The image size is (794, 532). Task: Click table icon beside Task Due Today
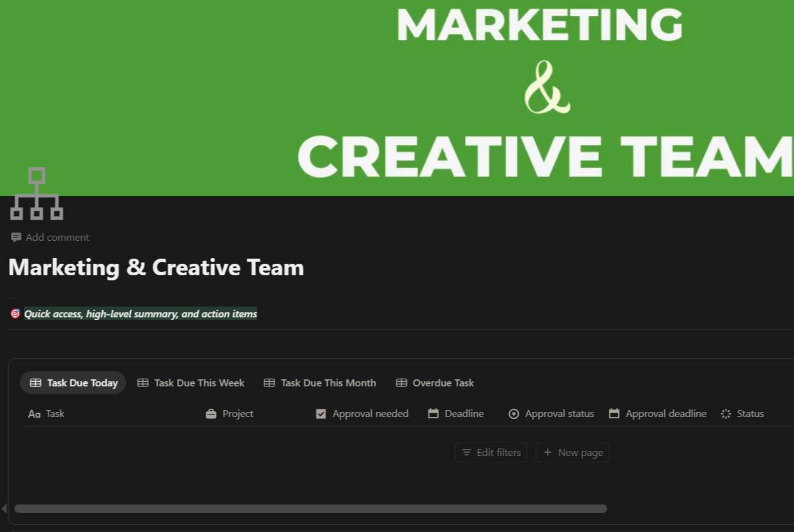(x=36, y=383)
